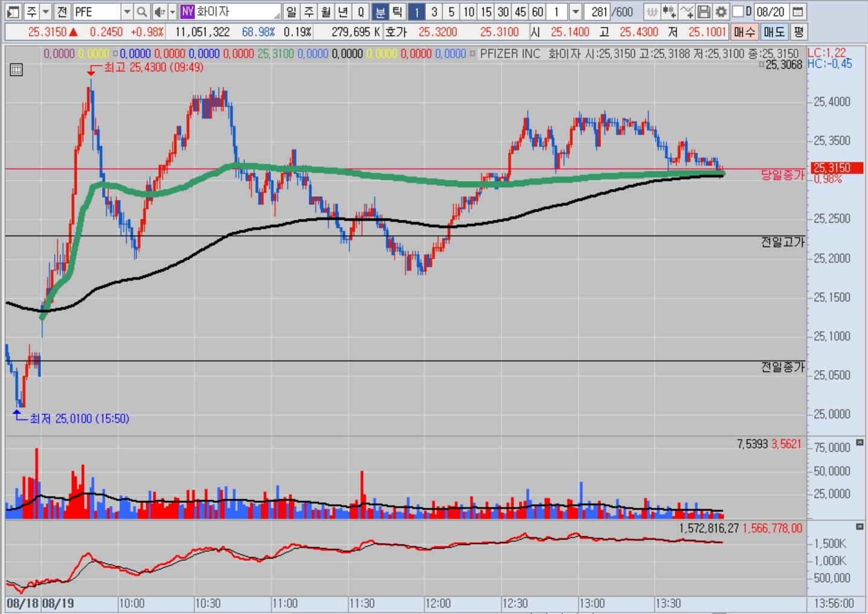This screenshot has width=868, height=614.
Task: Open the interval value dropdown arrow
Action: click(576, 11)
